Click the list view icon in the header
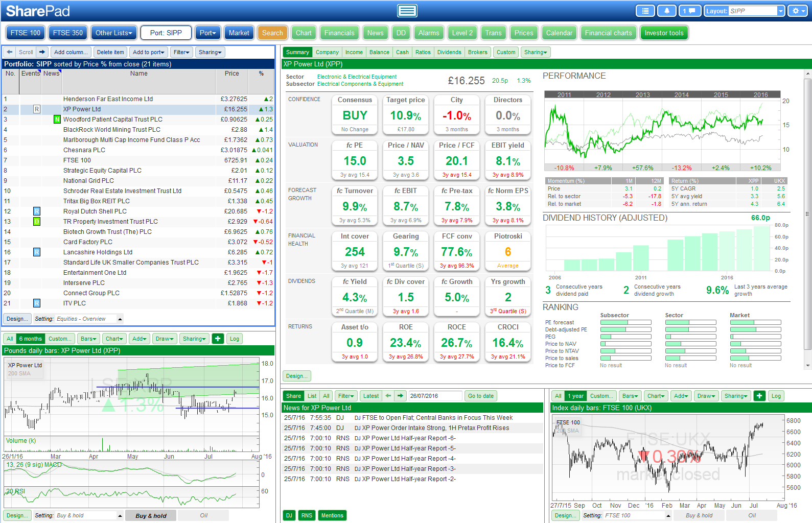 [645, 11]
